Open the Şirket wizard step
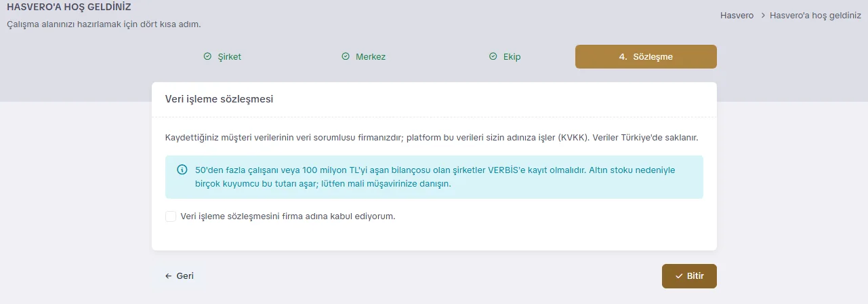This screenshot has width=868, height=304. coord(222,57)
